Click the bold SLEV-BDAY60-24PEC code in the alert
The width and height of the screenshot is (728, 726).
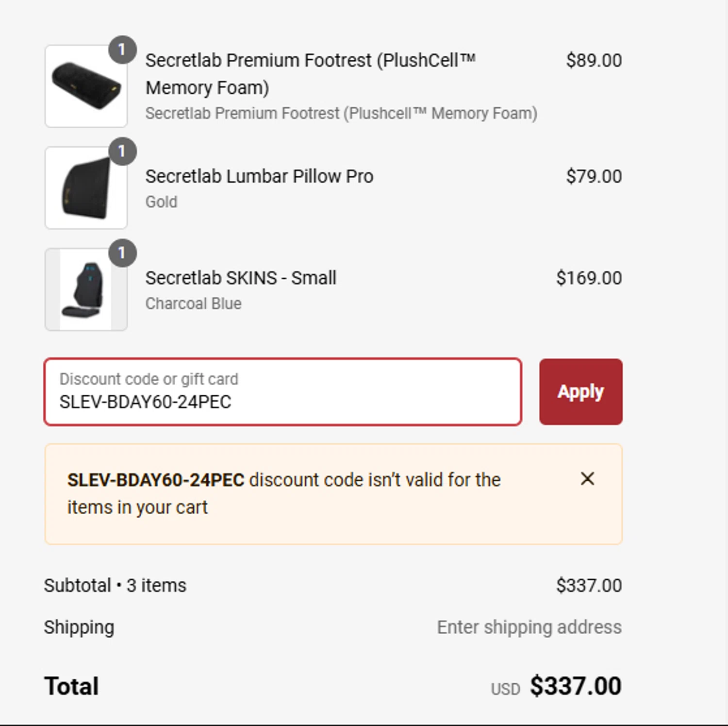(x=156, y=480)
